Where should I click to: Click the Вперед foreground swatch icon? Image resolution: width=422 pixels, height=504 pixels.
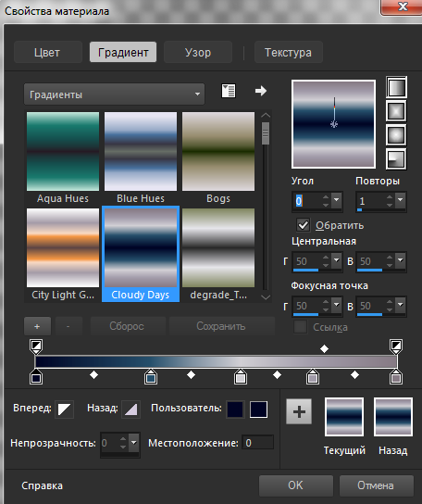pos(64,409)
